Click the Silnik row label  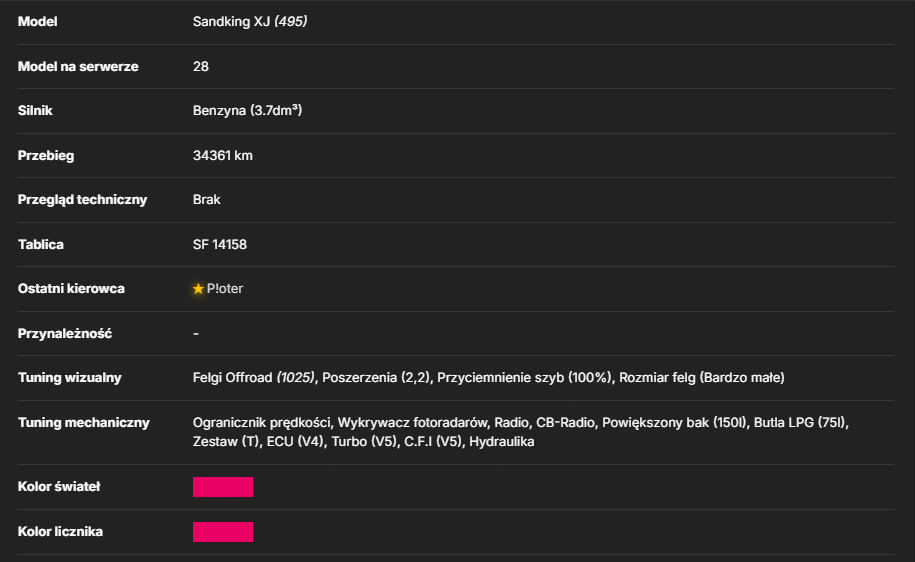tap(35, 110)
